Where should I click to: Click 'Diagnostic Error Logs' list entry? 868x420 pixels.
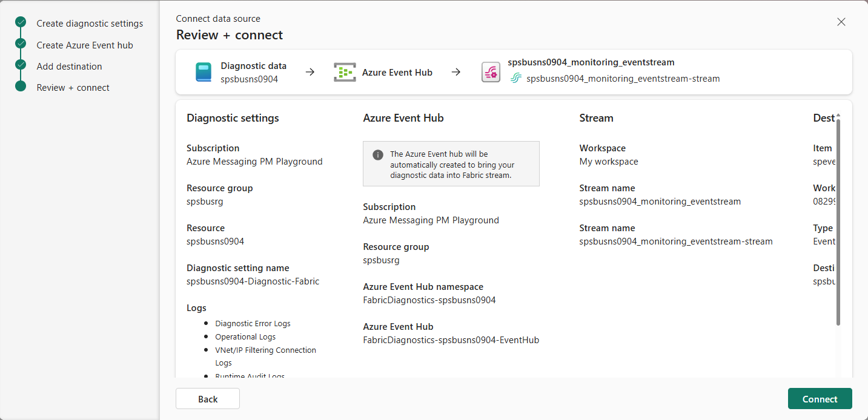coord(253,323)
